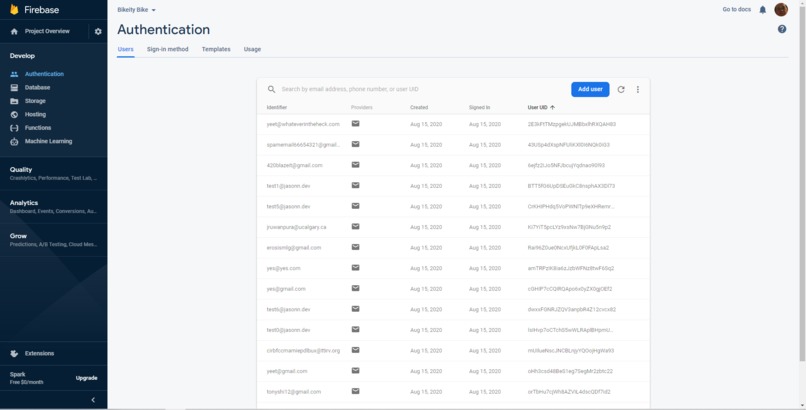Image resolution: width=806 pixels, height=410 pixels.
Task: Sort by the Created column header
Action: click(419, 107)
